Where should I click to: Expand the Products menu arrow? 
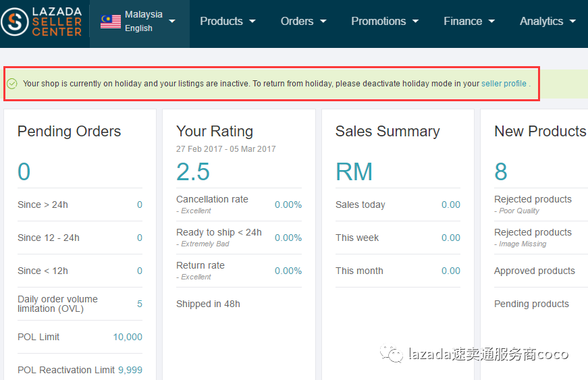coord(252,22)
